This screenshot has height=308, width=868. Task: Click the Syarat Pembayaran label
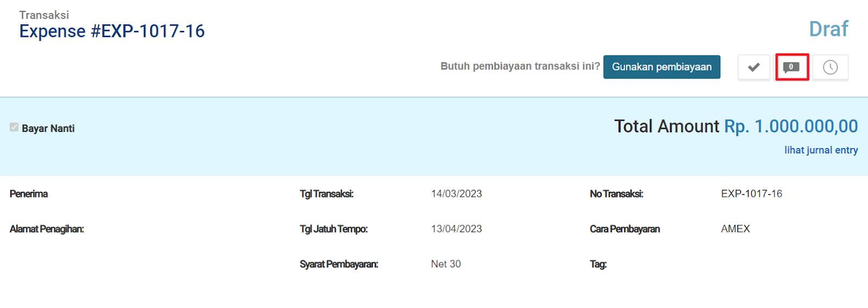(x=339, y=264)
